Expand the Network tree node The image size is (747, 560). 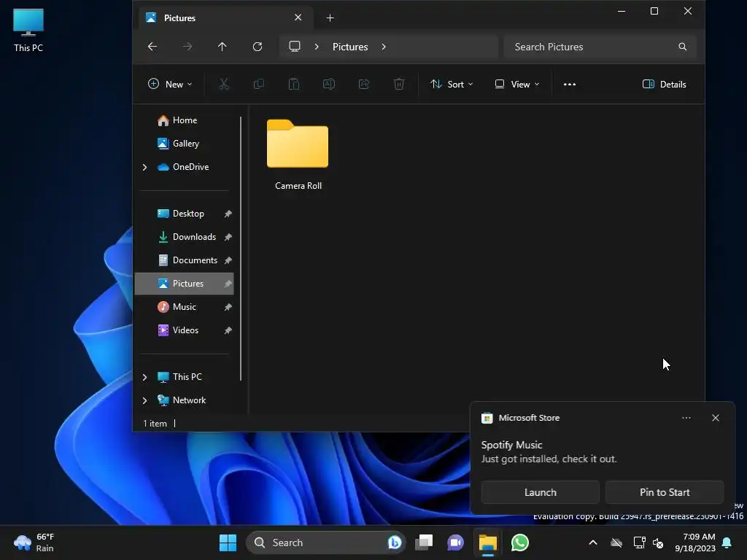tap(145, 400)
